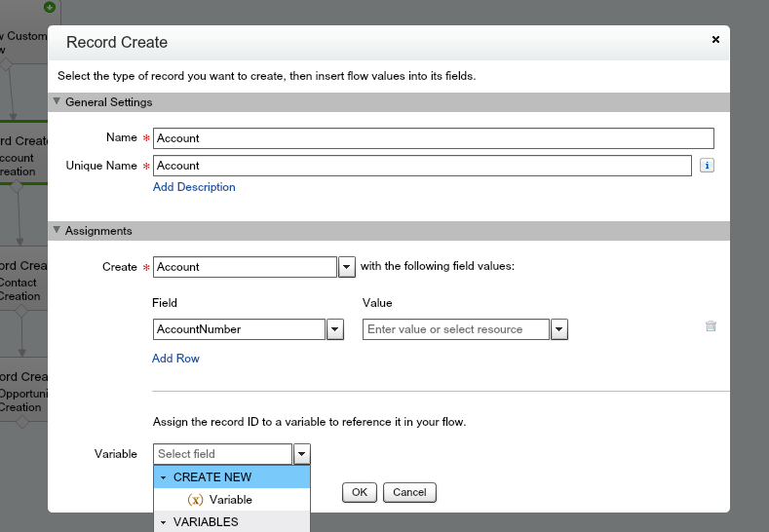Click the green plus icon on canvas

point(50,7)
